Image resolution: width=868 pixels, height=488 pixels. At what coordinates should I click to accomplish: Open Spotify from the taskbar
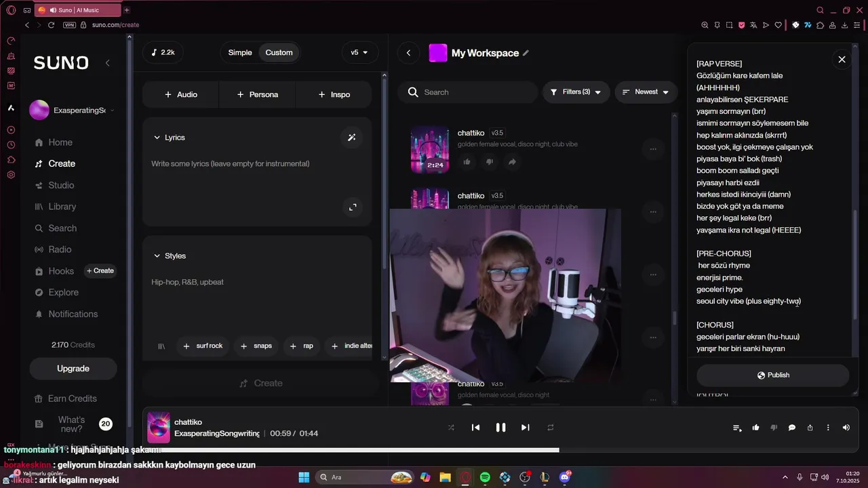[485, 477]
